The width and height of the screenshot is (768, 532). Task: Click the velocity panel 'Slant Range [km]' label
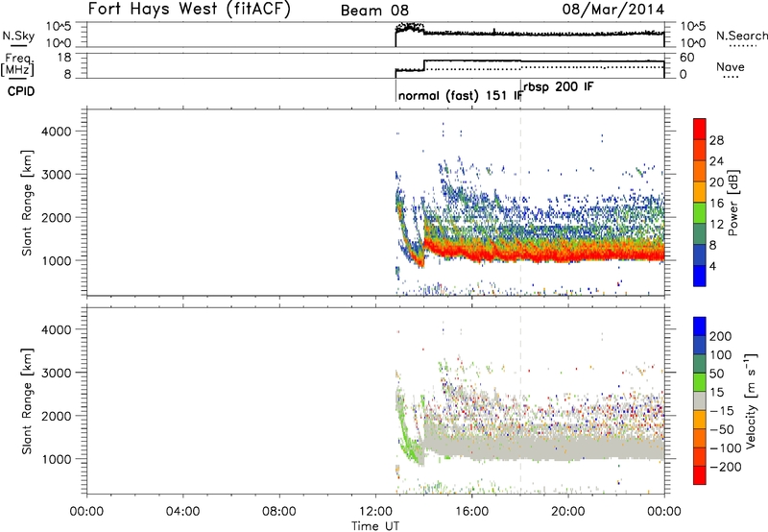[27, 401]
